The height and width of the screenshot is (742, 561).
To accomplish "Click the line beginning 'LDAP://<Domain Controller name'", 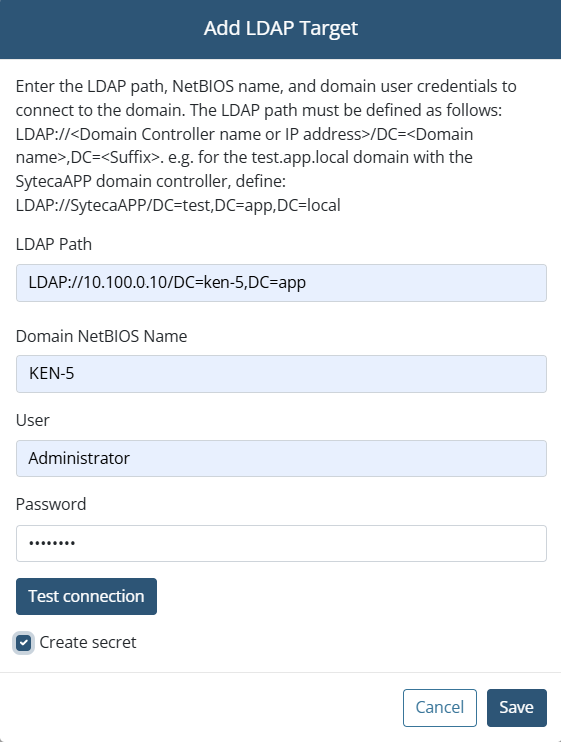I will [x=245, y=134].
